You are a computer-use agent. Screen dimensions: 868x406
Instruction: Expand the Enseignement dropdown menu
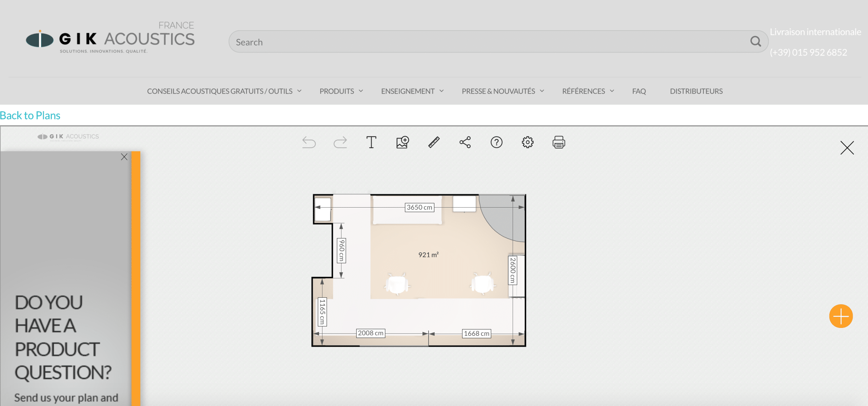click(412, 91)
